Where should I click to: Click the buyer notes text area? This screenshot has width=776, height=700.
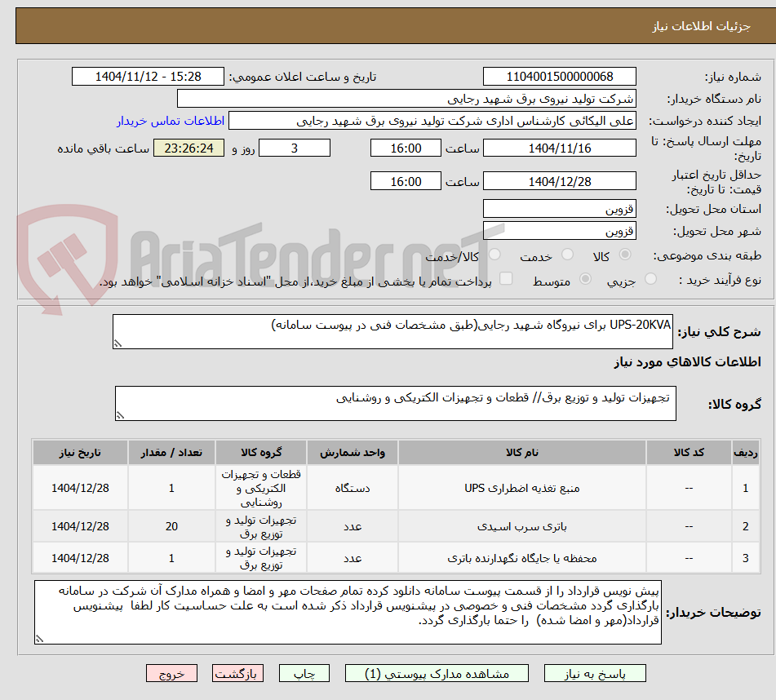[348, 613]
